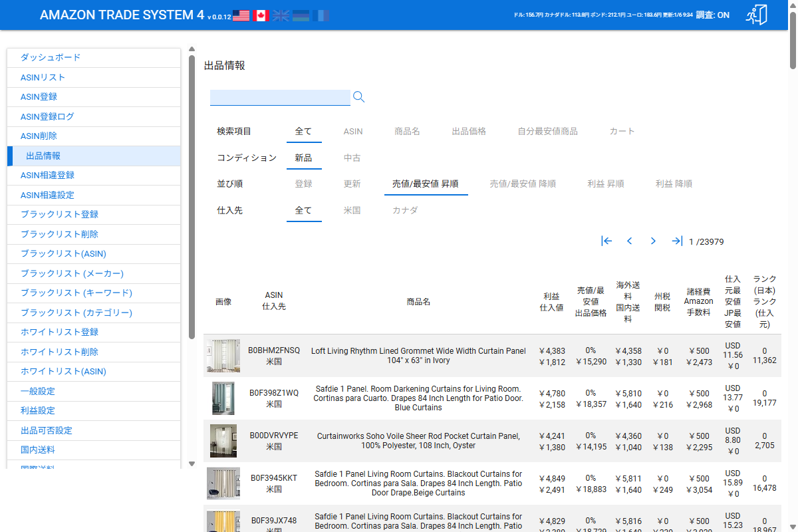Switch to the ASIN search tab
The width and height of the screenshot is (798, 532).
(x=353, y=131)
